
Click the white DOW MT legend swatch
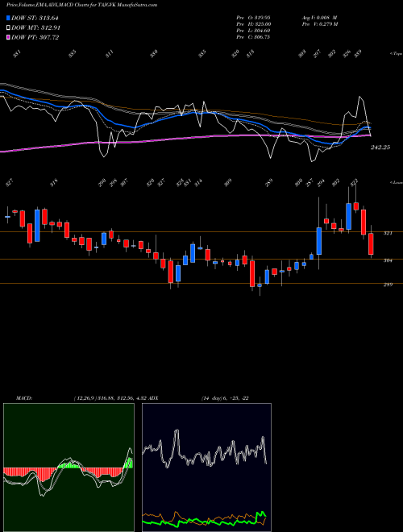[x=9, y=27]
